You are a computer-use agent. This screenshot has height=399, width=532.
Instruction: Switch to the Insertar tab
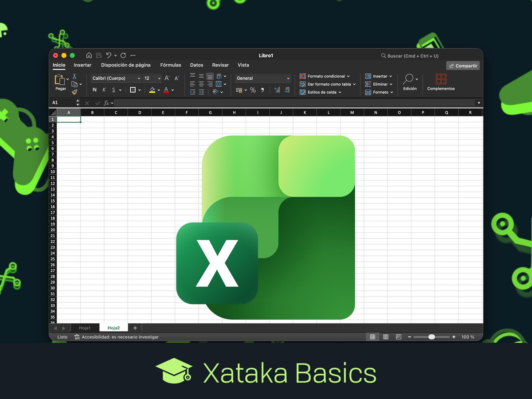[x=82, y=65]
